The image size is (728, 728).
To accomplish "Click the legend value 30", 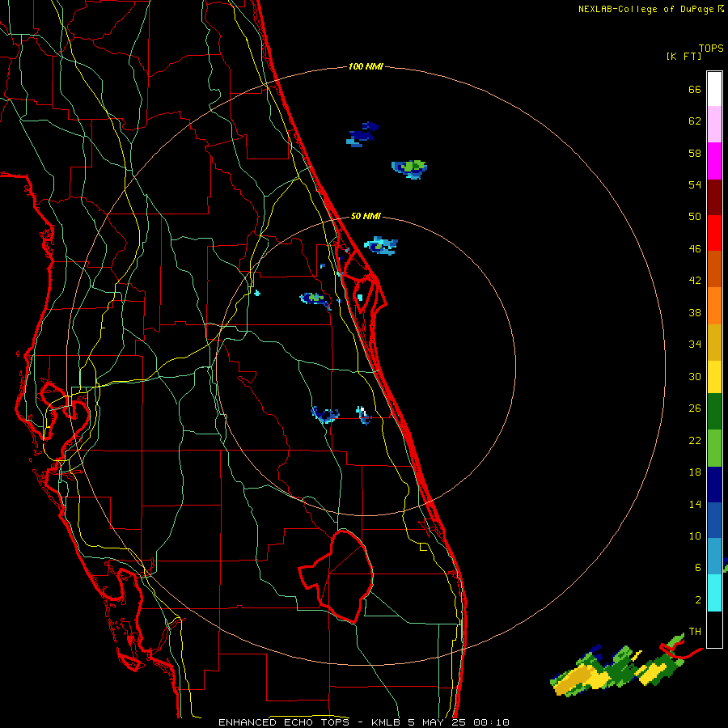I will (x=695, y=376).
